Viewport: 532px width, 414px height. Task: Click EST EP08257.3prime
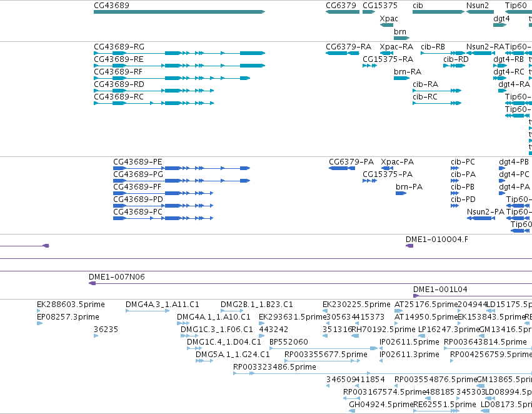point(39,323)
